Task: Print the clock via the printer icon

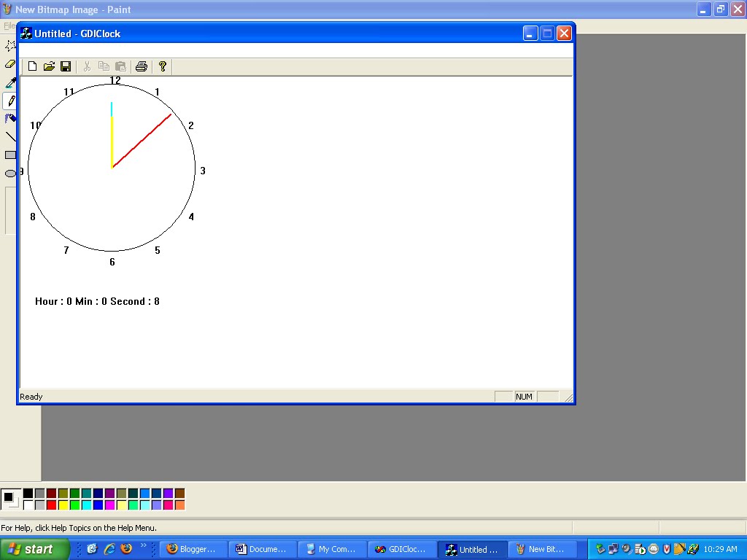Action: coord(142,66)
